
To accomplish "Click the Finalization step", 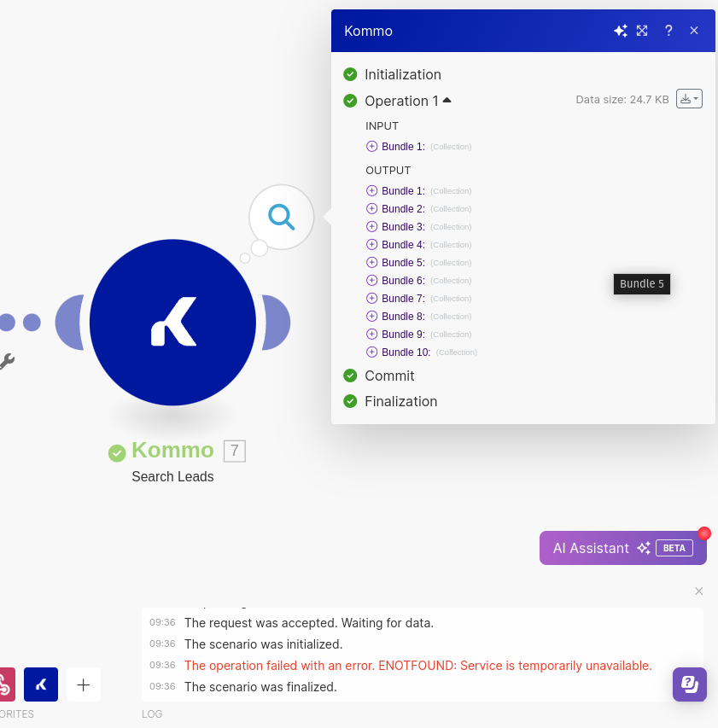I will coord(400,401).
